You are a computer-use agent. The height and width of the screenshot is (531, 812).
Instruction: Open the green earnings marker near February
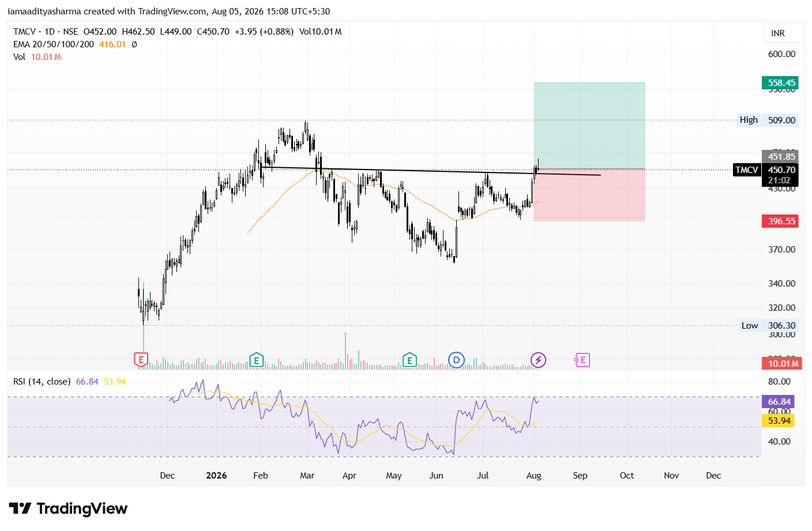click(x=256, y=360)
